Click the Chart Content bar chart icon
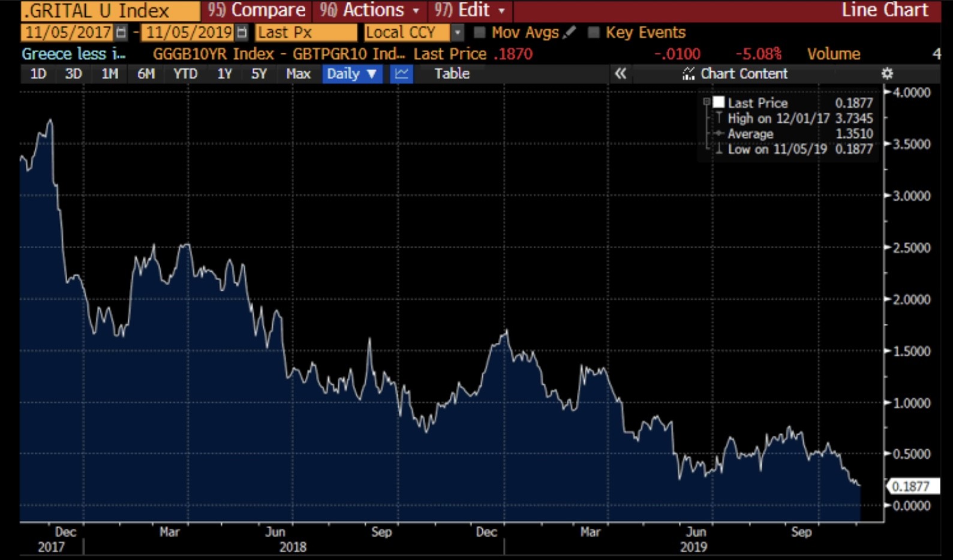953x560 pixels. [x=688, y=74]
